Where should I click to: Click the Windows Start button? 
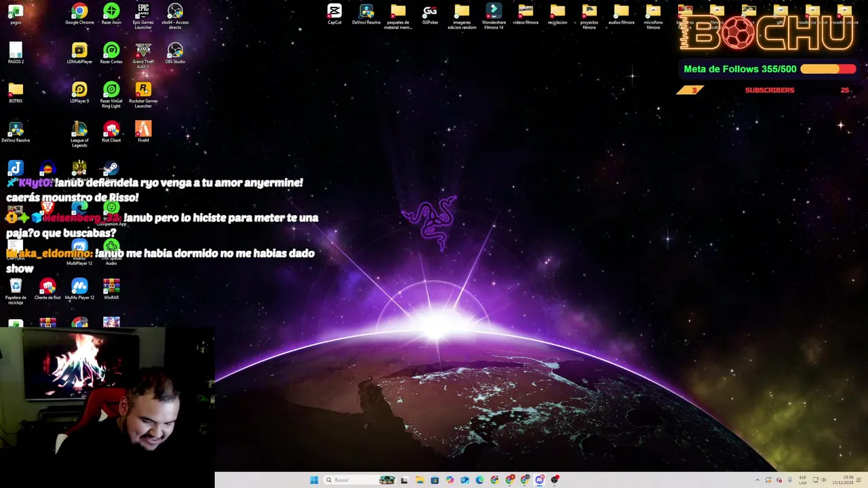314,480
